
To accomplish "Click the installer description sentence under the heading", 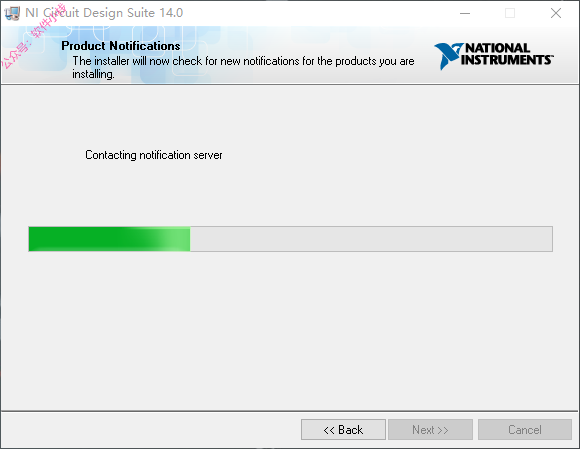I will [x=243, y=67].
